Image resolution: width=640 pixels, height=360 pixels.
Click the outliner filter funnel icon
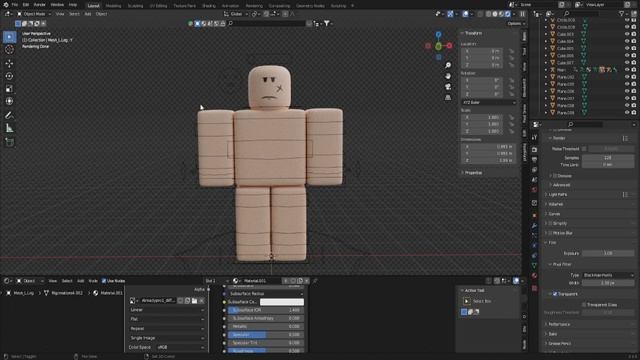(x=622, y=14)
